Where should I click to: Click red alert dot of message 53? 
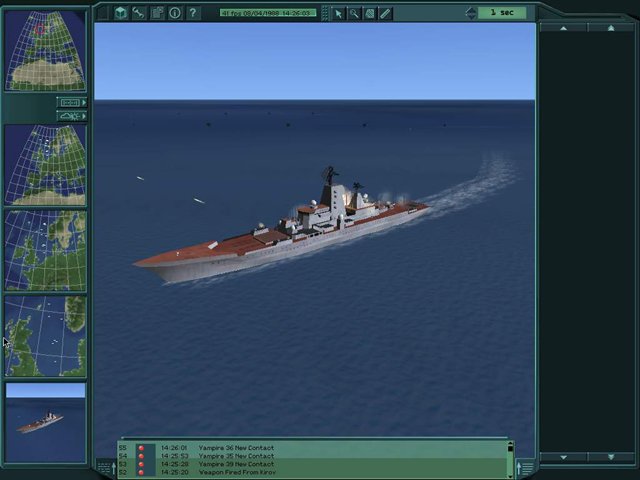click(141, 464)
